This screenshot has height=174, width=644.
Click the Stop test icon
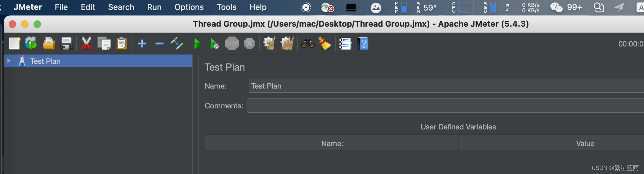pyautogui.click(x=232, y=43)
